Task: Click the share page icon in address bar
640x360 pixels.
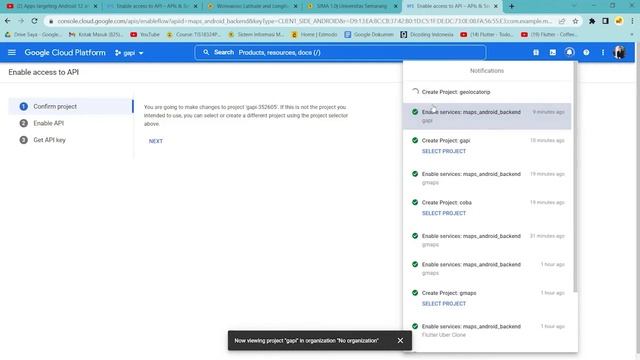Action: [562, 21]
